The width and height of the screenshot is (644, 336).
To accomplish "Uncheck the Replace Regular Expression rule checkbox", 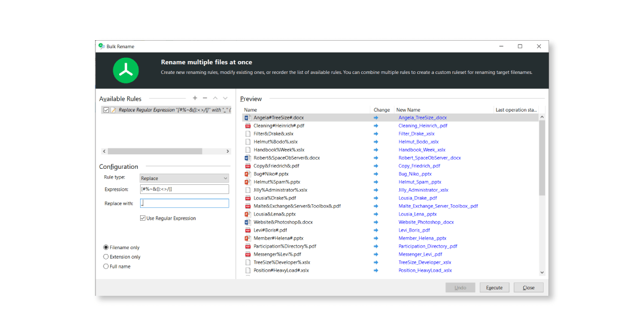I will (x=106, y=110).
